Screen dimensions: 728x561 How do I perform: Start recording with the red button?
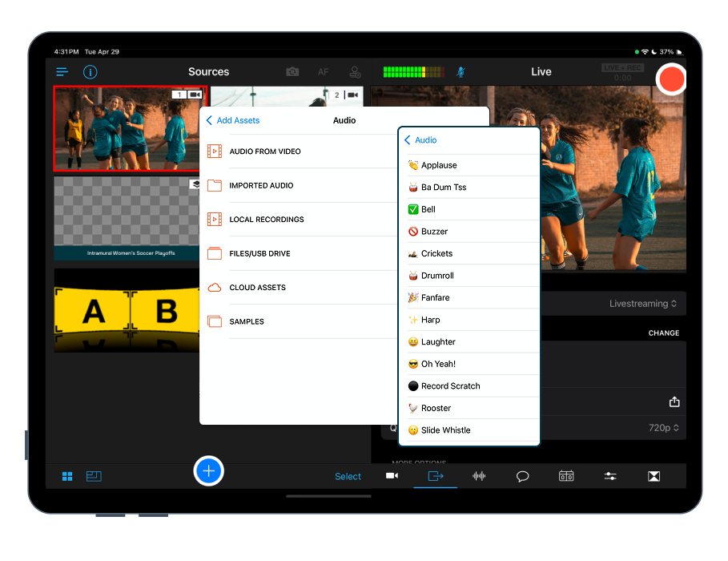pyautogui.click(x=671, y=79)
